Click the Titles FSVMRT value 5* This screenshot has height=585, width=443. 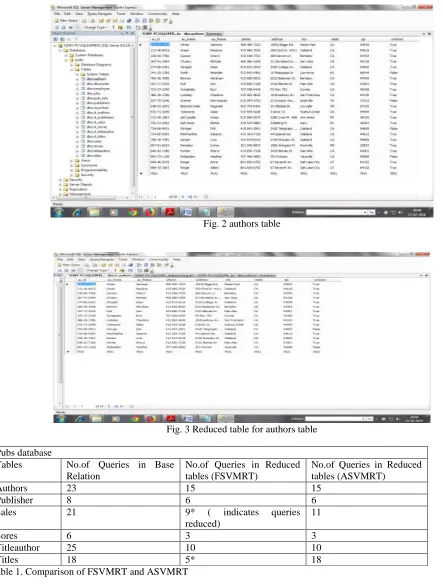coord(190,560)
